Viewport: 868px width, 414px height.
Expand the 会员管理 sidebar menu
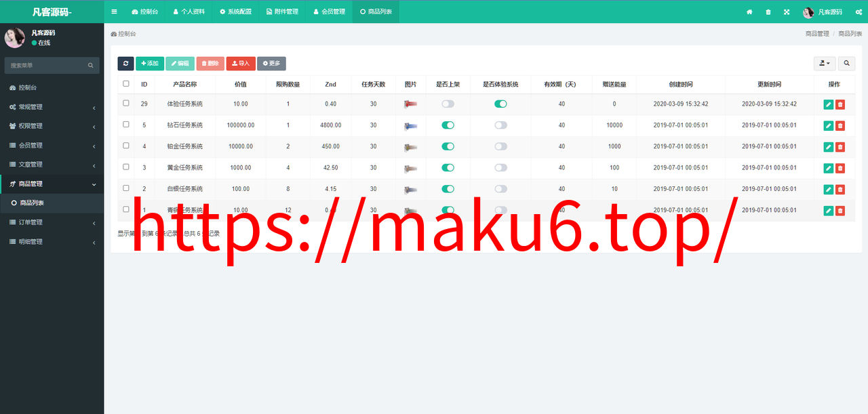pos(52,145)
